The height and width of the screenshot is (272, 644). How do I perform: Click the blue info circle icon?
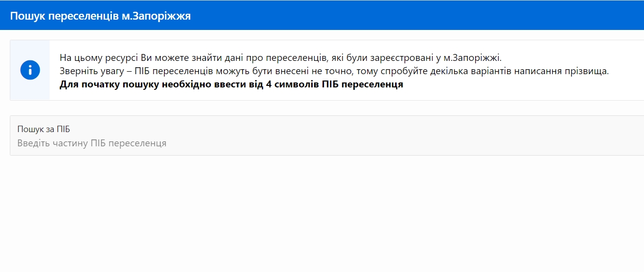[30, 70]
